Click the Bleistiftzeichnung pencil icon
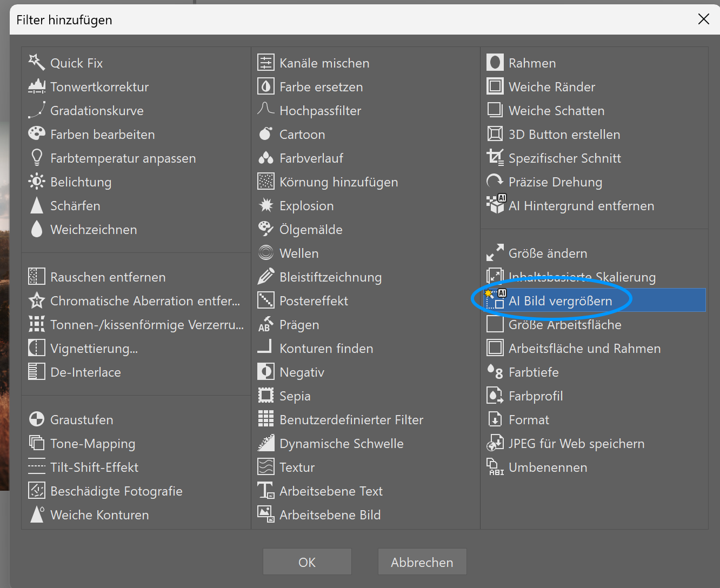 pos(265,277)
